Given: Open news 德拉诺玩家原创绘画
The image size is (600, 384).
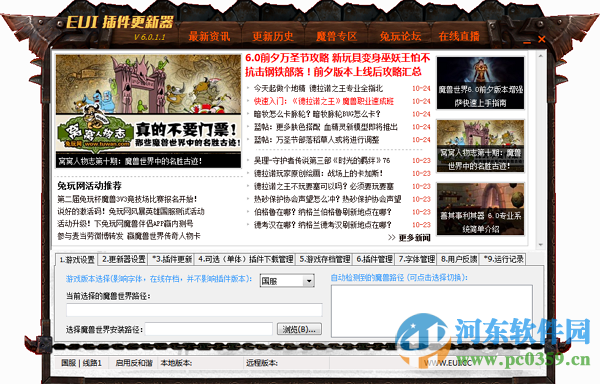Looking at the screenshot, I should click(x=318, y=173).
